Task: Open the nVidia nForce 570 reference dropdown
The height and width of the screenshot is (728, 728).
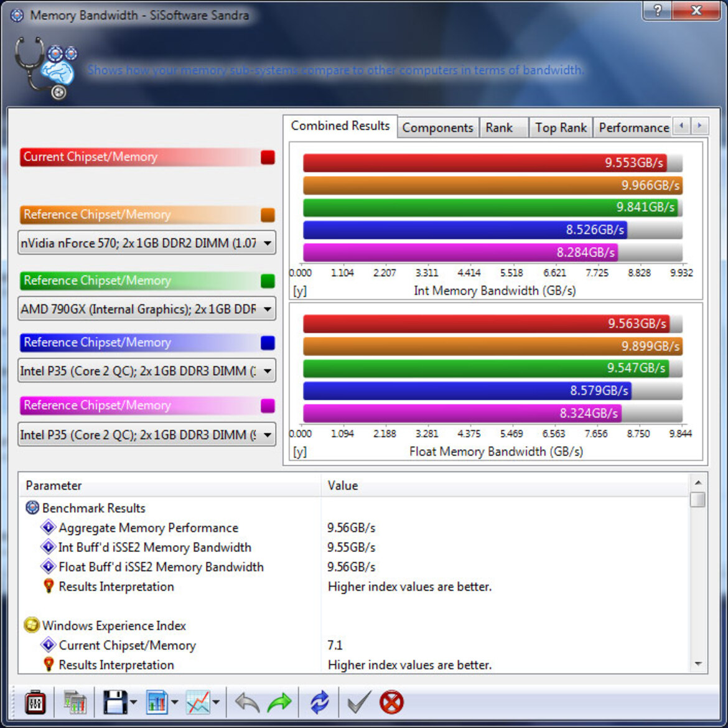Action: 147,243
